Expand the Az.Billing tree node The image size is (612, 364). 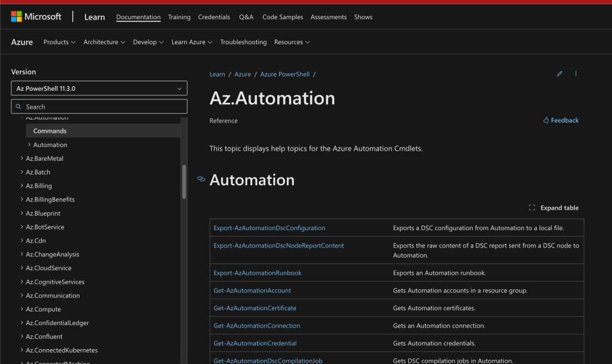coord(22,185)
